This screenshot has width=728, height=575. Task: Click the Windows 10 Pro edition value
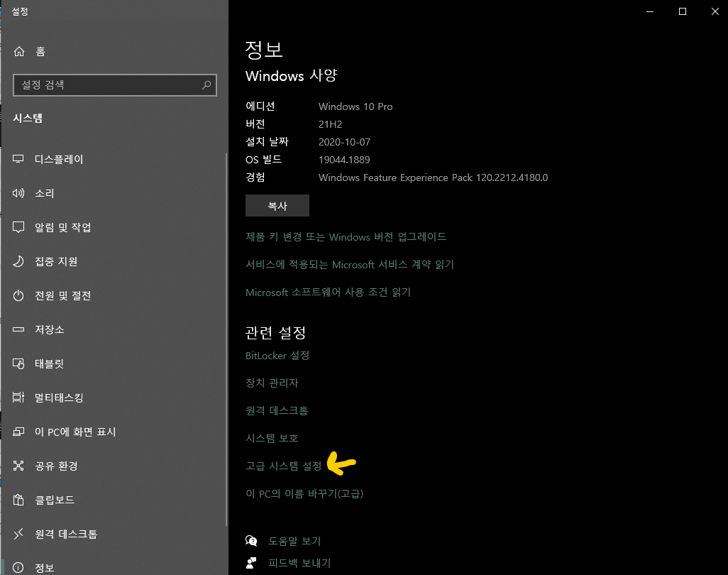point(355,106)
